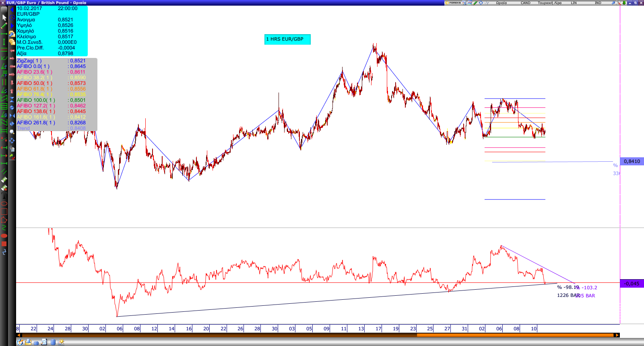Screen dimensions: 644x346
Task: Choose the filled red ellipse tool
Action: [4, 236]
